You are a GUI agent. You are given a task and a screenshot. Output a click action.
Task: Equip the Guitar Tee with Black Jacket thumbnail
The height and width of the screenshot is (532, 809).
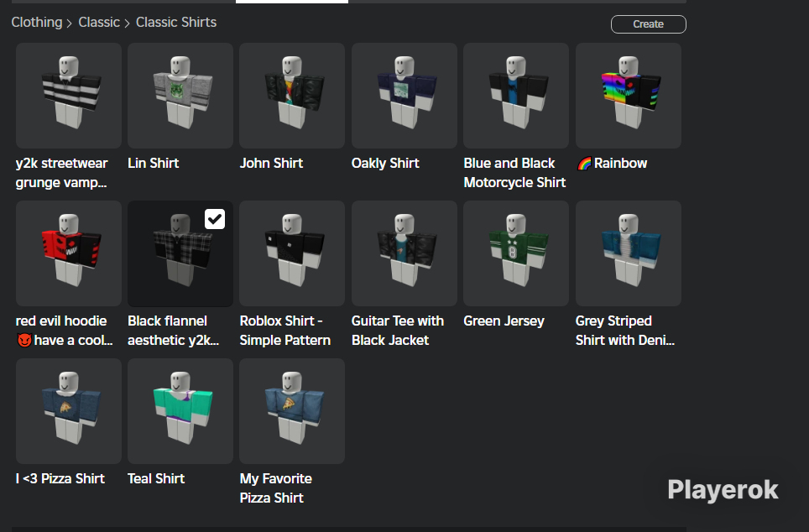tap(404, 253)
